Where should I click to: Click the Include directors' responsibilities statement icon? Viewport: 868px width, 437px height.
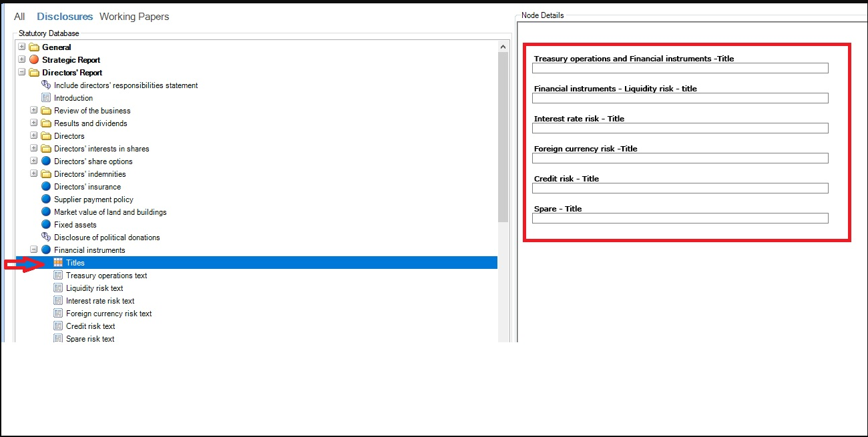click(x=46, y=85)
